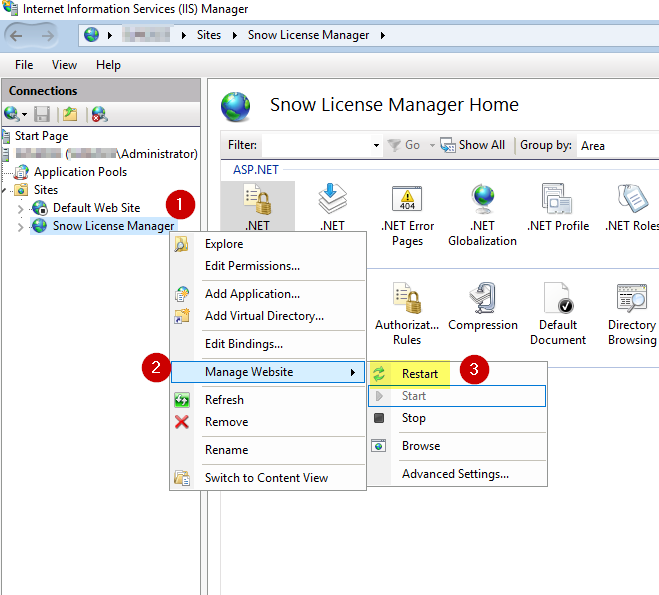The image size is (659, 595).
Task: Open the .NET Error Pages feature
Action: [407, 216]
